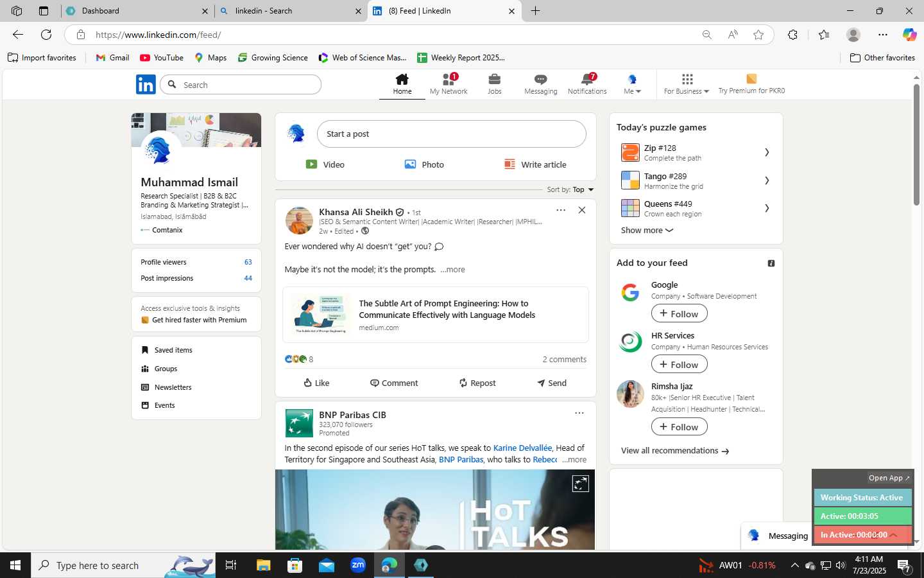The height and width of the screenshot is (578, 924).
Task: Open Messaging from the top navigation
Action: 540,84
